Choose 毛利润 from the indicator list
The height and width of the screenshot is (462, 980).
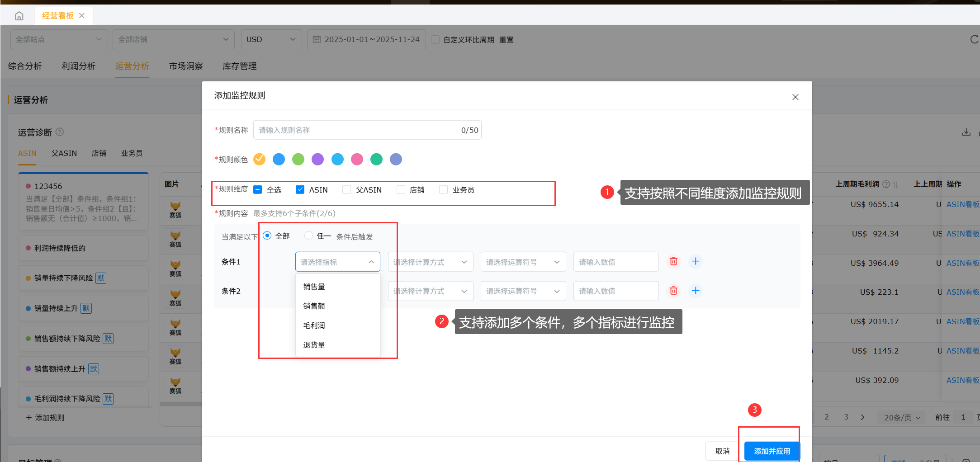tap(338, 325)
